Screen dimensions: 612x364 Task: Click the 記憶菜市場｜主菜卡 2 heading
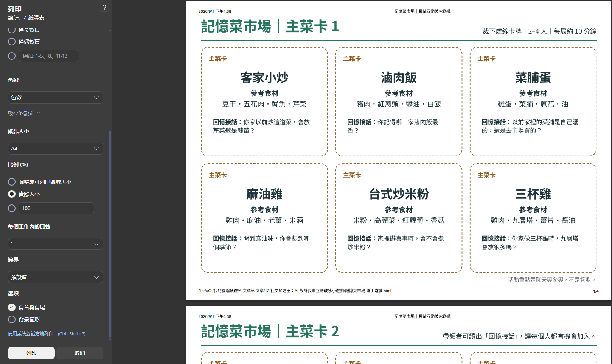[270, 331]
